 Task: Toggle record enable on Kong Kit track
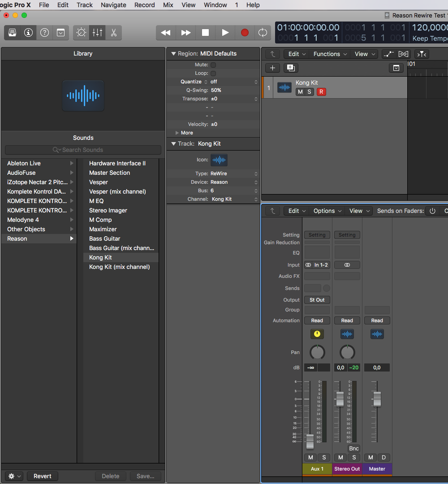click(x=321, y=92)
